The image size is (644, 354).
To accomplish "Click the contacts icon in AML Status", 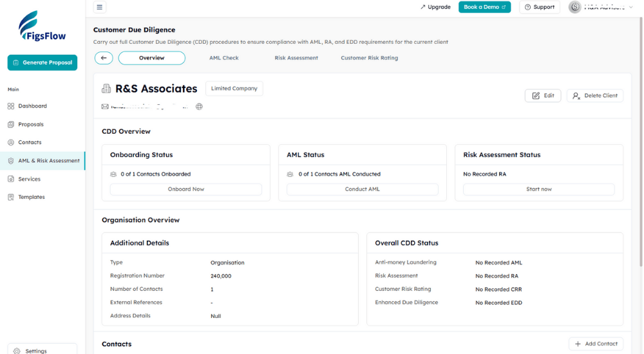I will tap(290, 174).
